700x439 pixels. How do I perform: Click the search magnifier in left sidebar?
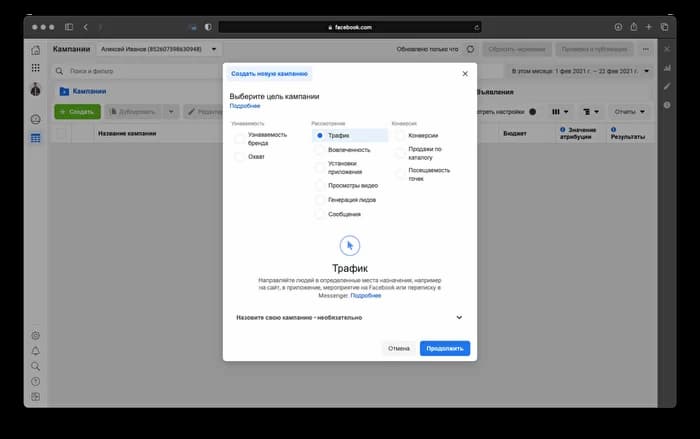point(36,366)
